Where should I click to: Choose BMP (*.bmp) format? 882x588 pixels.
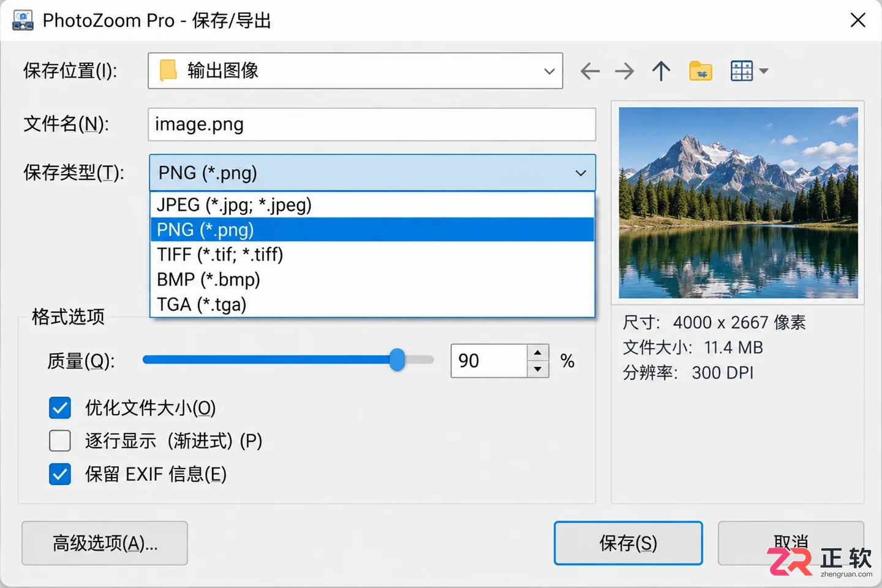tap(372, 279)
